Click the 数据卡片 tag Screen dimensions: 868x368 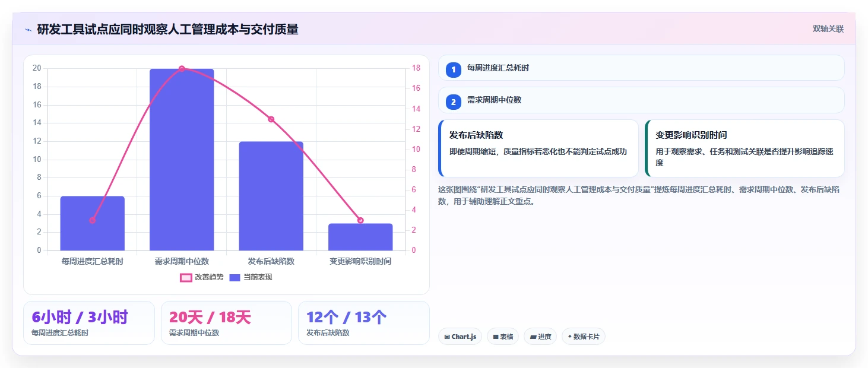[584, 337]
